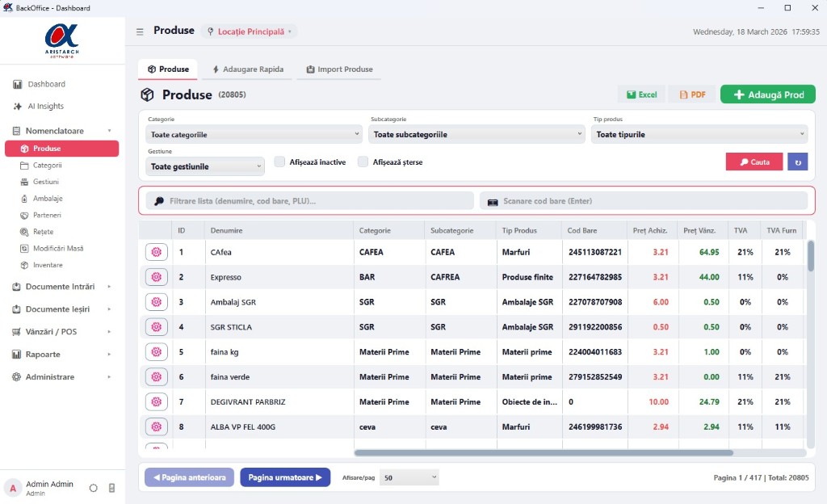The image size is (827, 504).
Task: Click Pagina anterioara button
Action: 189,477
